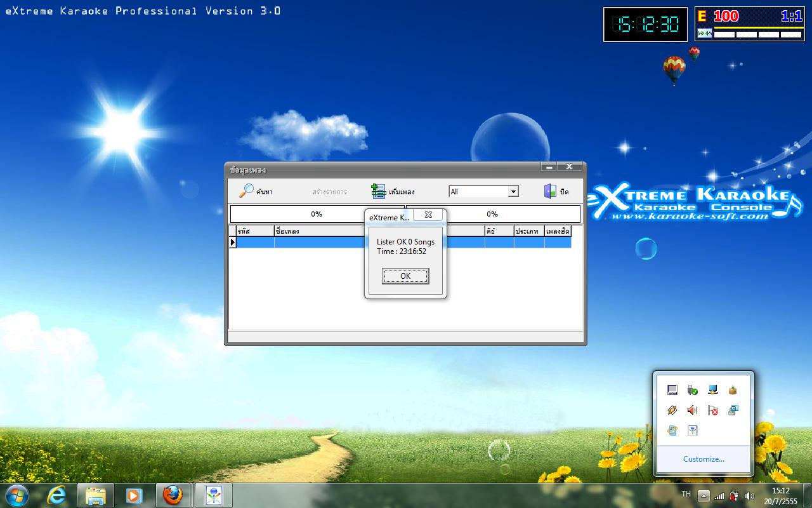Click the yellow bar in tempo panel
Screen dimensions: 812x508
pos(758,27)
